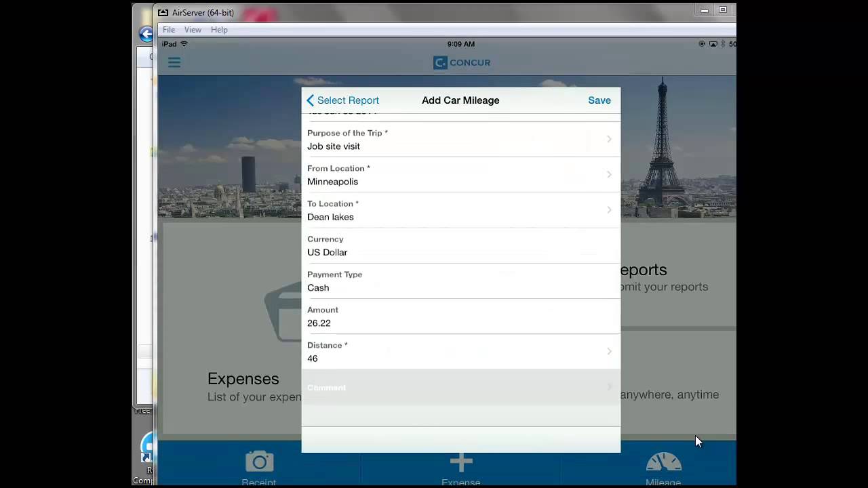
Task: Tap the Expense plus icon
Action: click(461, 462)
